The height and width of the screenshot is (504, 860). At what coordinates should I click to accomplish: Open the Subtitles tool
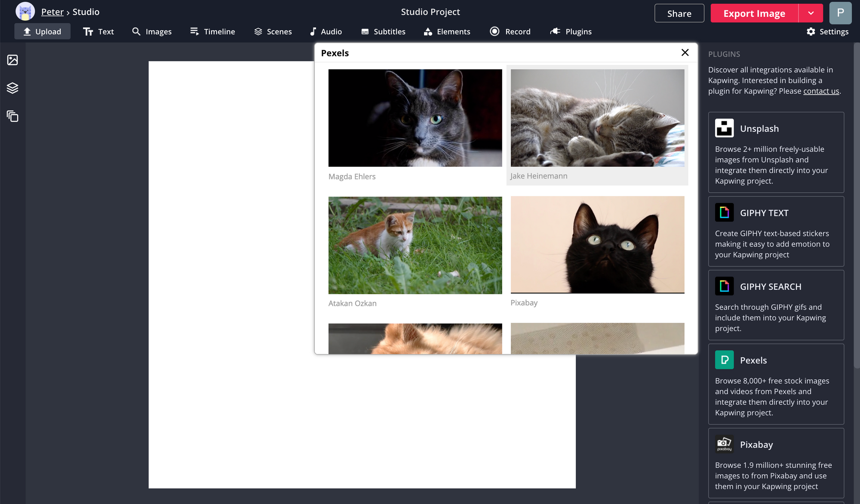pyautogui.click(x=383, y=31)
